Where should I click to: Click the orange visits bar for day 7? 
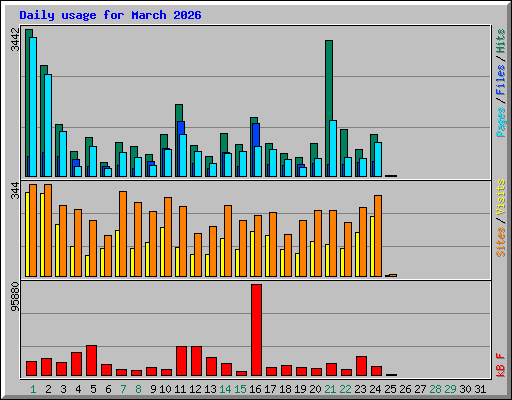[x=123, y=234]
